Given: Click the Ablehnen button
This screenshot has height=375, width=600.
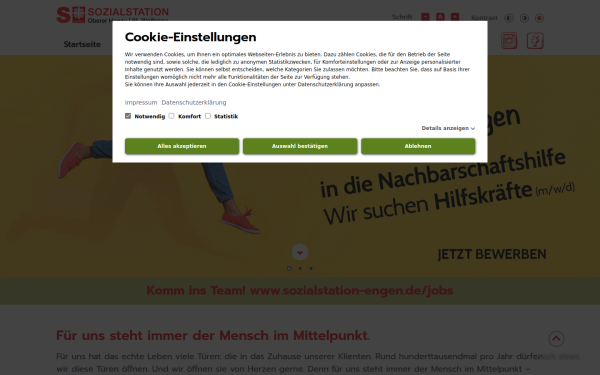Looking at the screenshot, I should pos(418,146).
